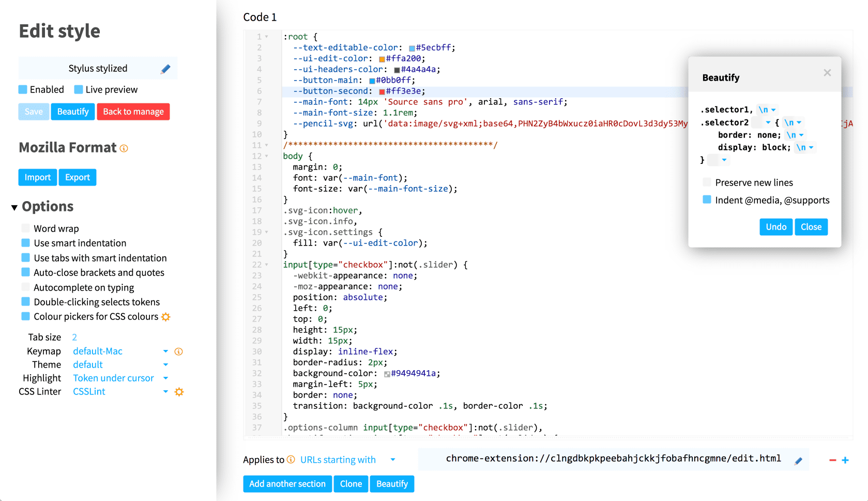
Task: Click the Back to manage button
Action: coord(133,111)
